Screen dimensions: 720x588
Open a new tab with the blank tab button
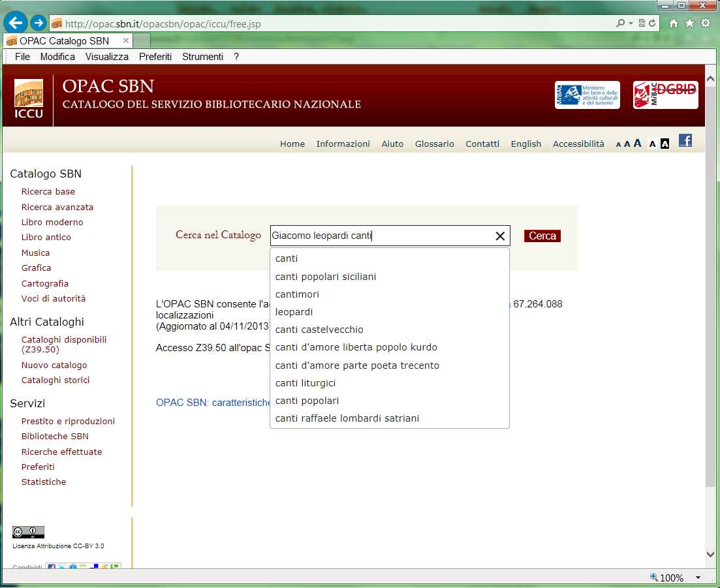(142, 41)
